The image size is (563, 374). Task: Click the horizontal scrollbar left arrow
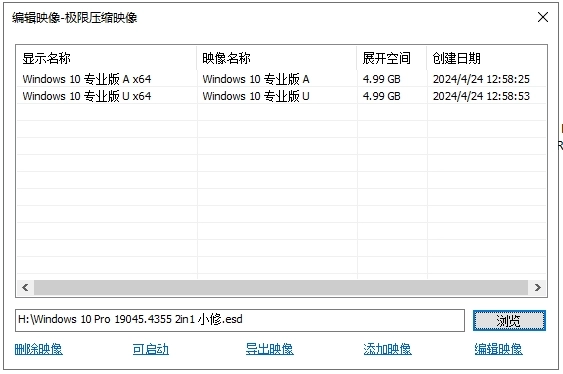tap(25, 287)
